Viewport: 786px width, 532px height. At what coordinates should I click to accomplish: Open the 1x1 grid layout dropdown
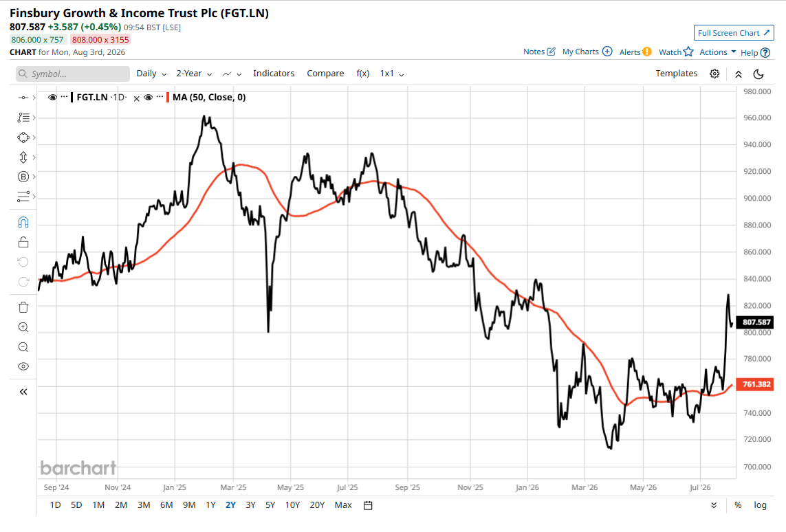[392, 74]
